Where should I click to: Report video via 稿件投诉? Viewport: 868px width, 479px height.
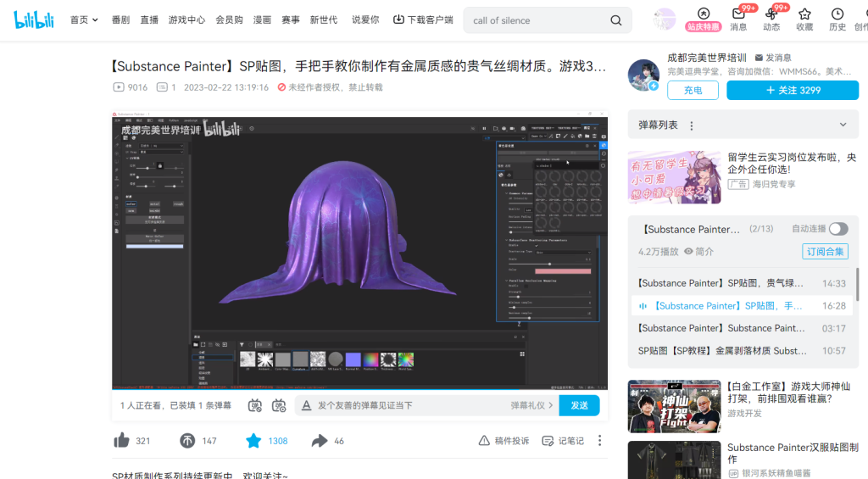click(504, 441)
